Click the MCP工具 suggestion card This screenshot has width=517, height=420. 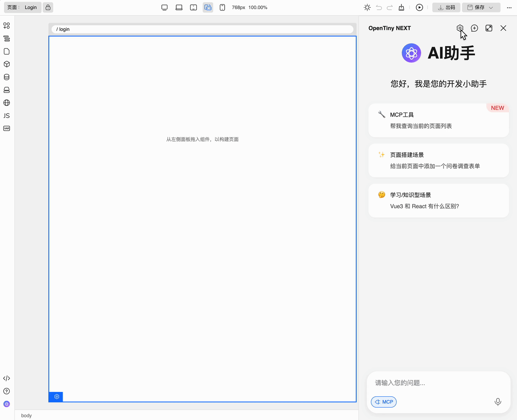[x=438, y=120]
